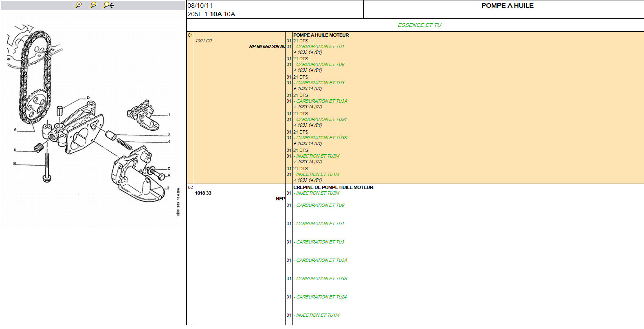Click CARBURATION ET TU3A under the strainer section
The image size is (644, 329).
click(x=321, y=260)
